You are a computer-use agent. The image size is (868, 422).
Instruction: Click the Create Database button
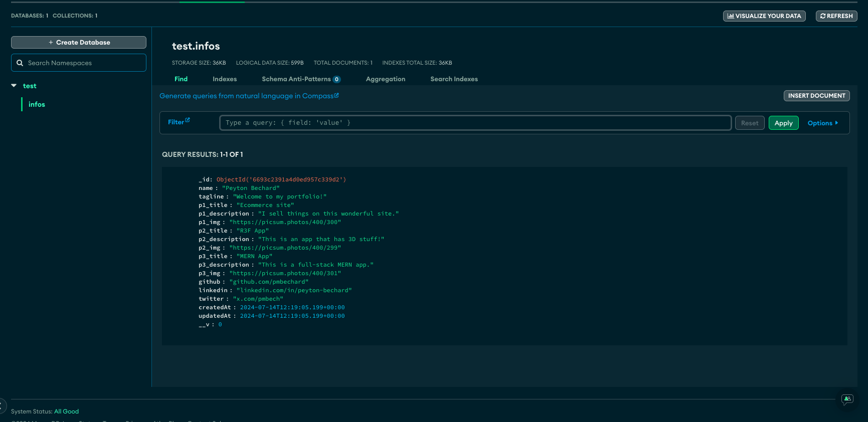coord(79,43)
